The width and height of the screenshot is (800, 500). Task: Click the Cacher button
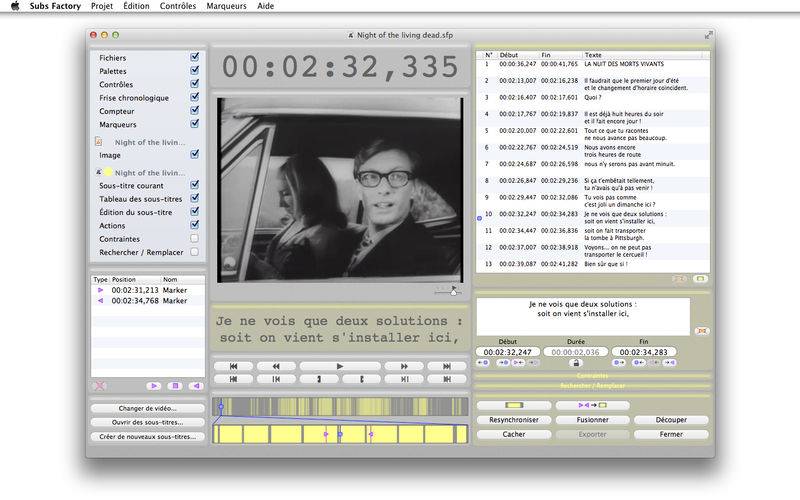click(x=514, y=434)
